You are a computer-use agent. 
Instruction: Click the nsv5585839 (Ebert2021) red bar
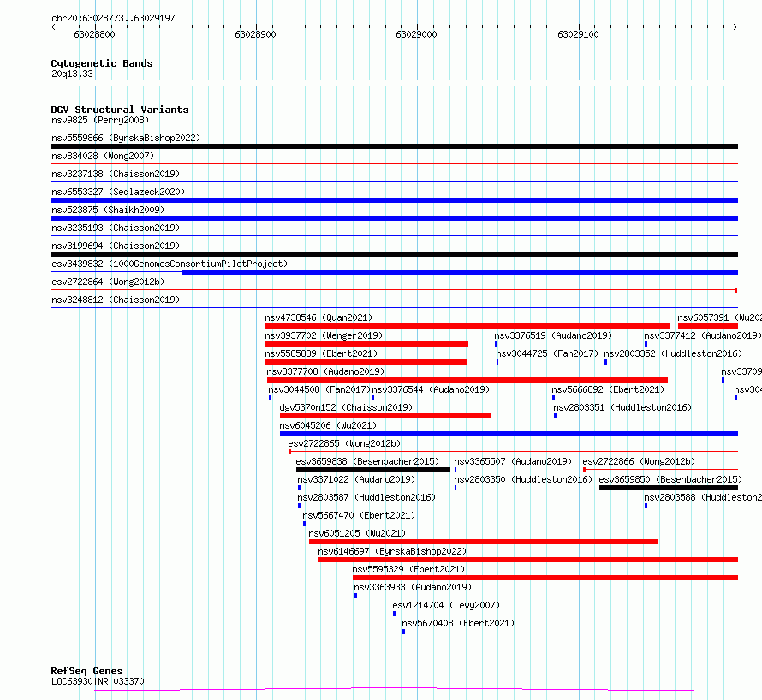coord(366,362)
